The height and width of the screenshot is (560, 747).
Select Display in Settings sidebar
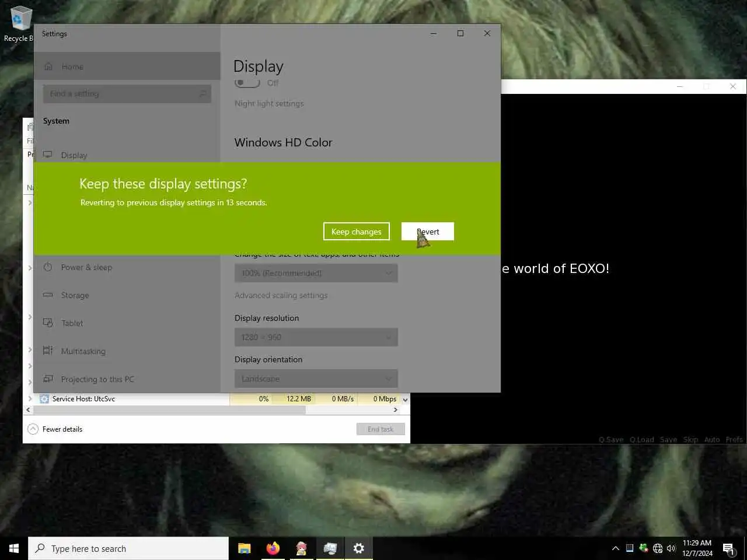[127, 155]
